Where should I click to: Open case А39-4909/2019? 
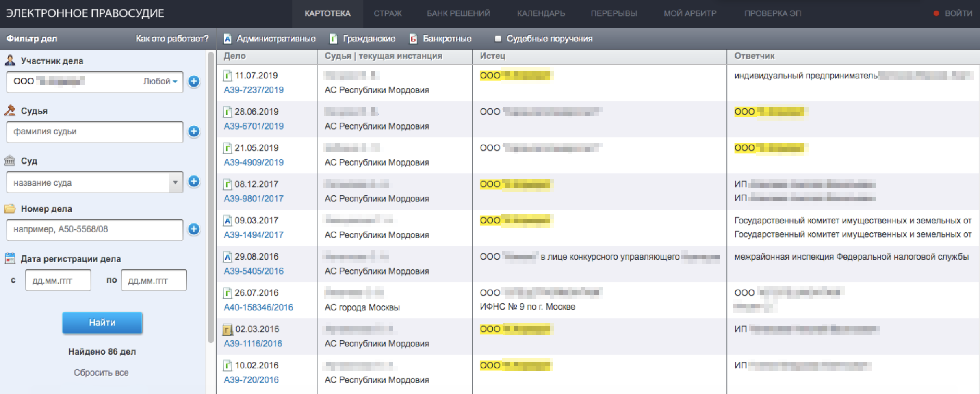tap(254, 162)
